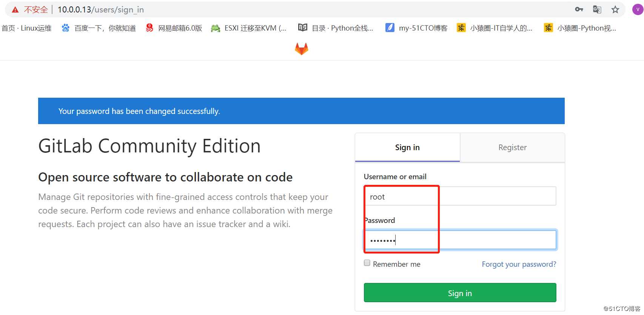This screenshot has height=315, width=644.
Task: Click the password changed successfully message
Action: 139,111
